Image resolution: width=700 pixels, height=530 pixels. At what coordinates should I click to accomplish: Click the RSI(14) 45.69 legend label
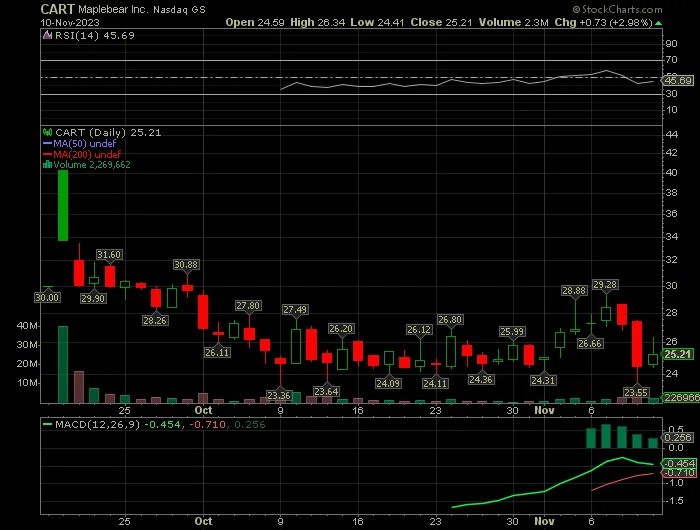pos(94,35)
